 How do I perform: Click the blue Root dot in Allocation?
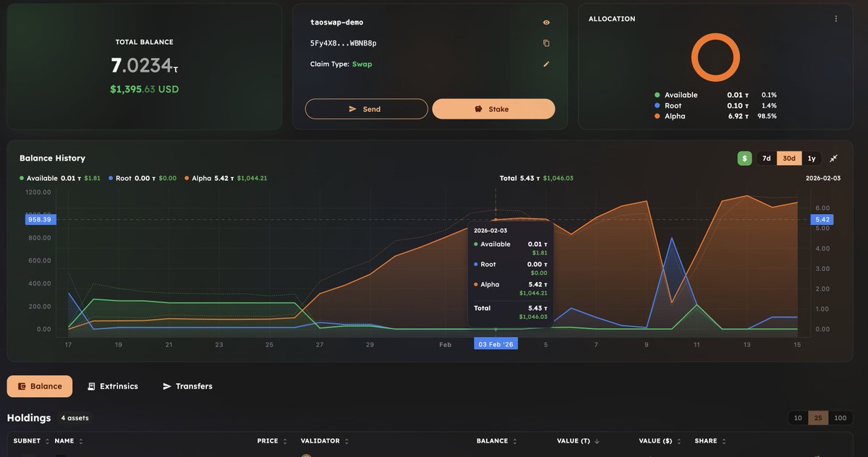click(657, 106)
